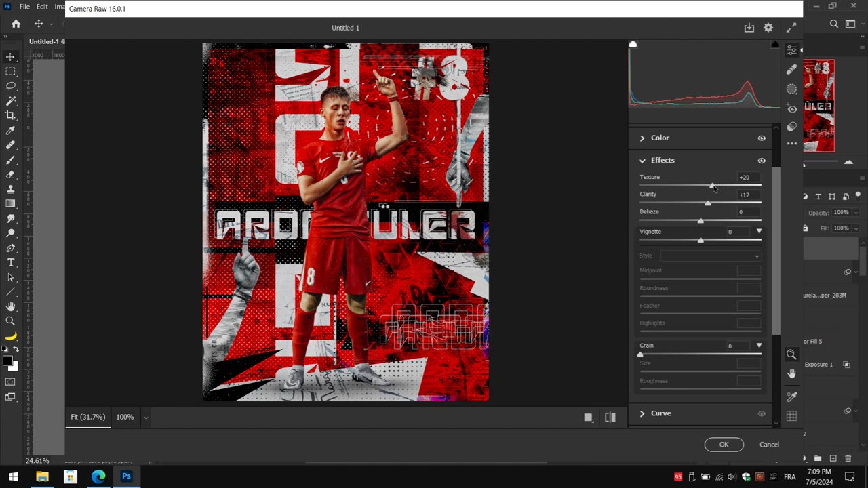Open Camera Raw more image settings dots
This screenshot has height=488, width=868.
click(791, 144)
